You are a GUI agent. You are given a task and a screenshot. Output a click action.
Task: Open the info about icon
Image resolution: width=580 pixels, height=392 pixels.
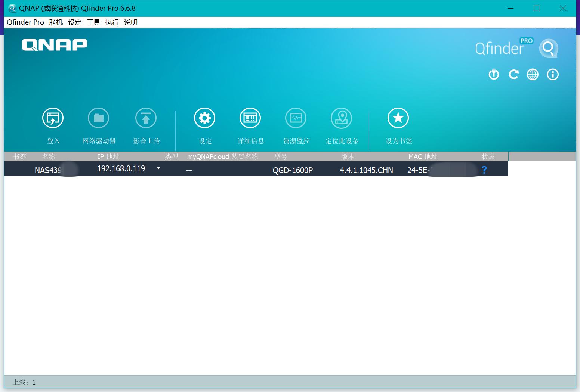pyautogui.click(x=553, y=74)
